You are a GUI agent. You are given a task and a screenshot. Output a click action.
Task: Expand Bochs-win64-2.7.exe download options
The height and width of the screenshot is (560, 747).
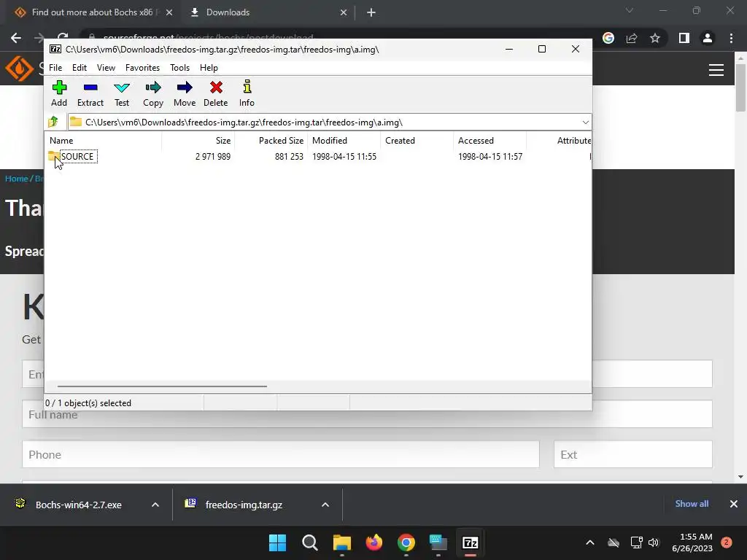click(155, 505)
